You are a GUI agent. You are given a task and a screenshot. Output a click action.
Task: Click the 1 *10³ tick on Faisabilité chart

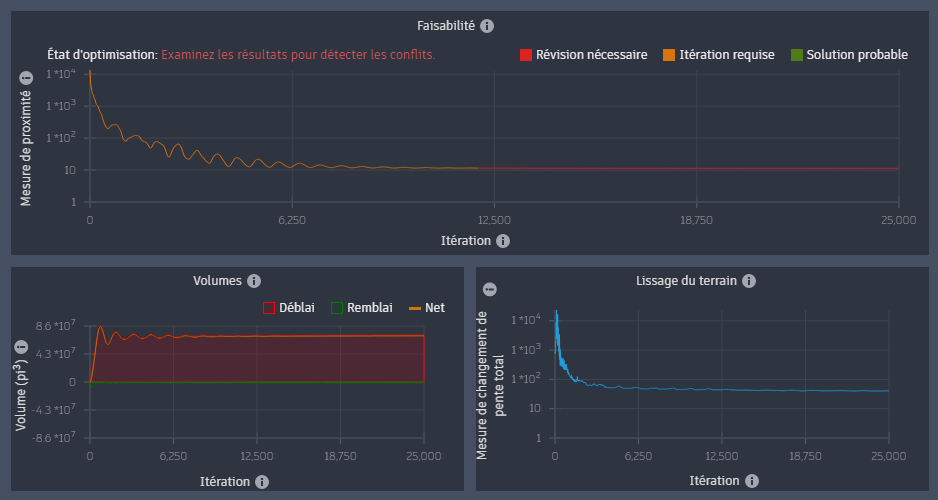click(61, 106)
